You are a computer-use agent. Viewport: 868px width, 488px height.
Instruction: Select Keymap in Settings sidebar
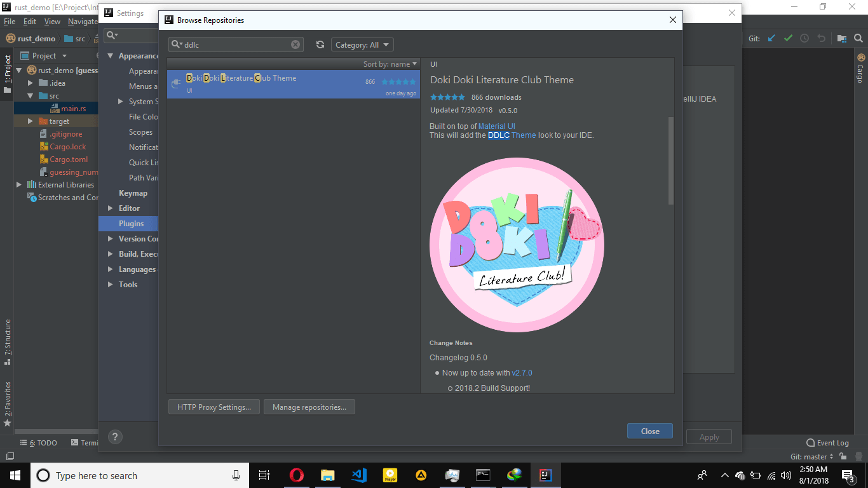(x=133, y=193)
